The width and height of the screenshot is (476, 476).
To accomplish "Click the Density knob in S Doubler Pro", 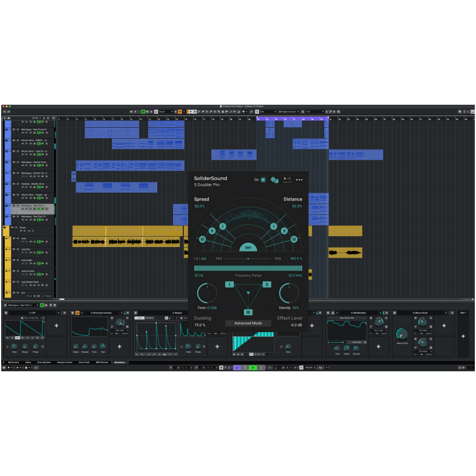I will click(289, 293).
